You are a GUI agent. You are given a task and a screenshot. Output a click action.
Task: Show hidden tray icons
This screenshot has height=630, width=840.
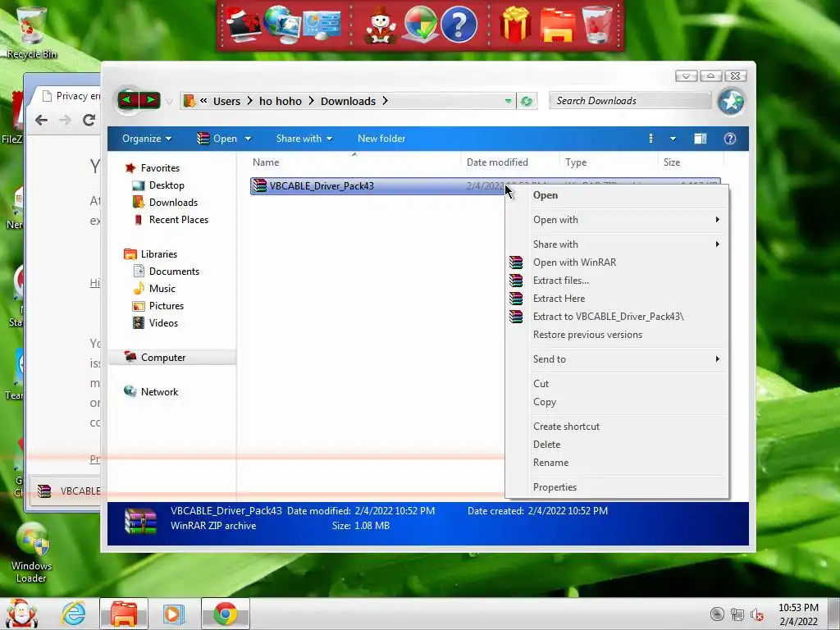point(717,614)
